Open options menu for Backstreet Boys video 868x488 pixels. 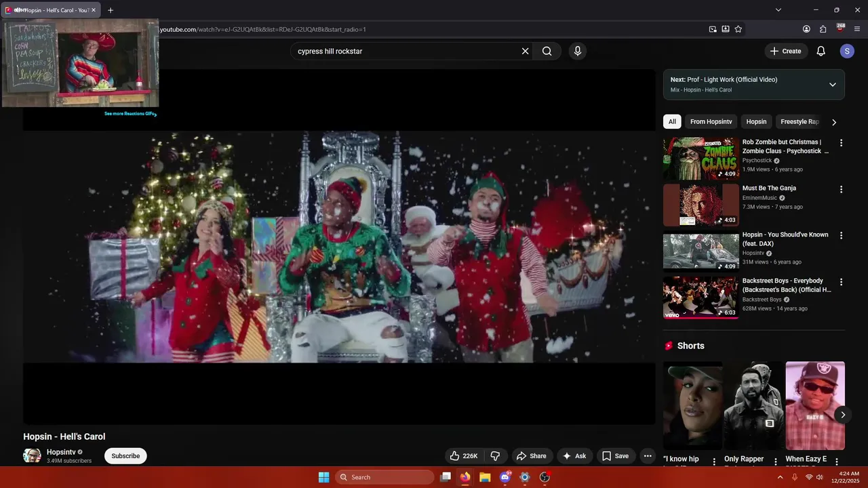tap(841, 282)
